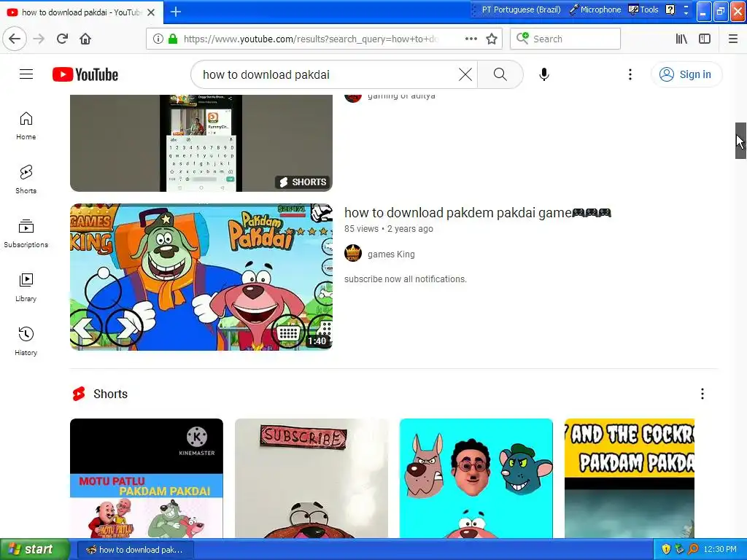Open the keyboard phone Shorts thumbnail
Viewport: 747px width, 560px height.
(201, 143)
